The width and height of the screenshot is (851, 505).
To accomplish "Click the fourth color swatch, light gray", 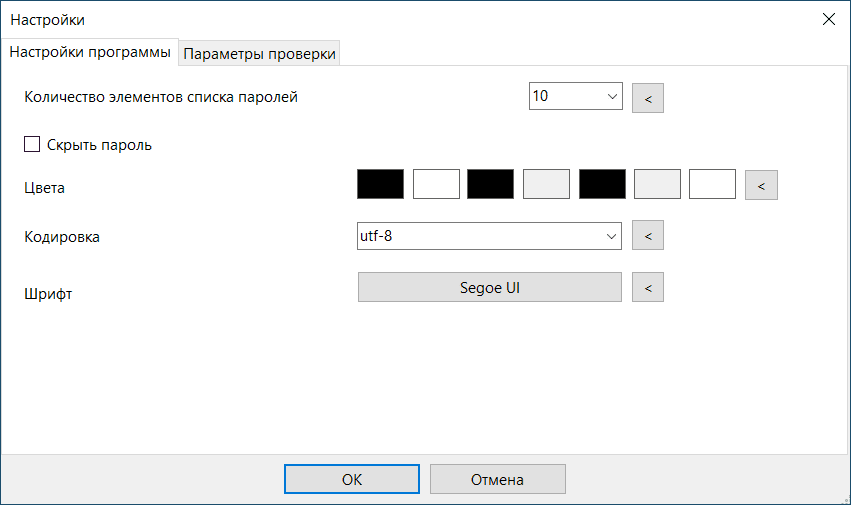I will pyautogui.click(x=546, y=185).
